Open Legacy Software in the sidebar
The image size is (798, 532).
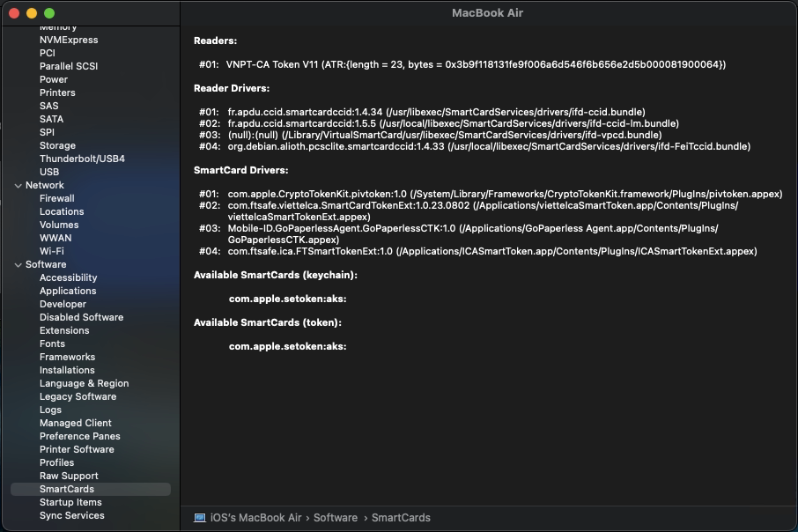coord(78,397)
